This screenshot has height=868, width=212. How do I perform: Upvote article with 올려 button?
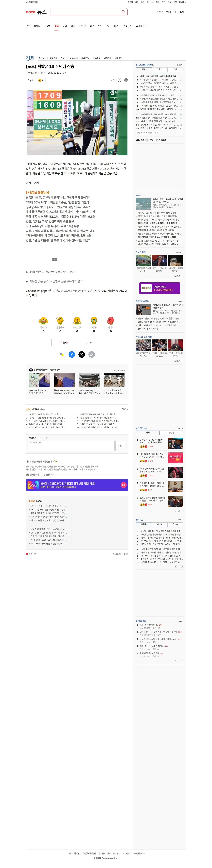point(64,342)
